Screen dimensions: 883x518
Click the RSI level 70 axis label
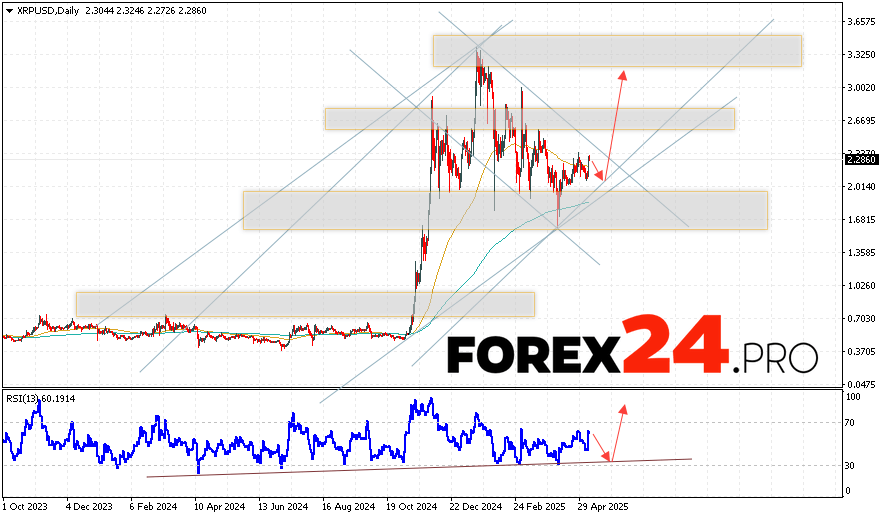850,424
